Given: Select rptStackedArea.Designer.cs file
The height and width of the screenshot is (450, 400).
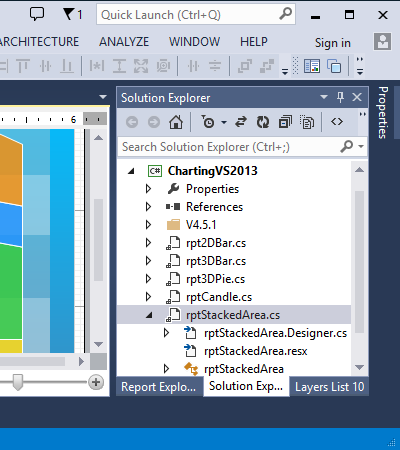Looking at the screenshot, I should [x=275, y=333].
